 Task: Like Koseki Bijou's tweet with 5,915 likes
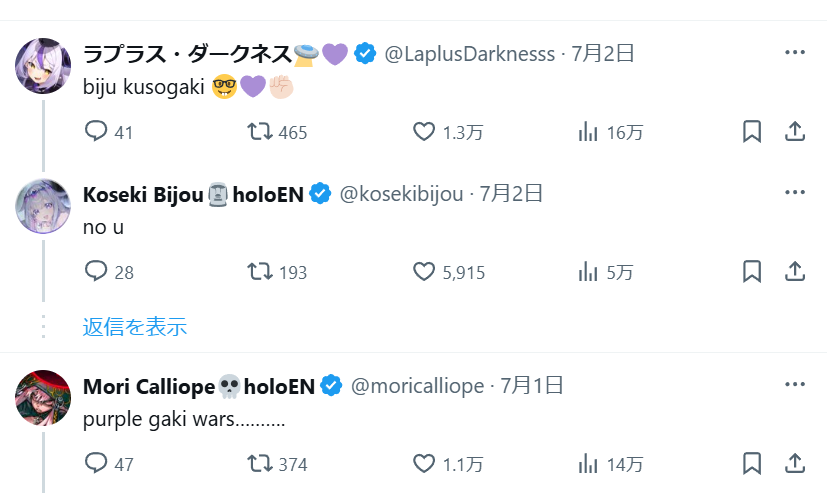425,271
